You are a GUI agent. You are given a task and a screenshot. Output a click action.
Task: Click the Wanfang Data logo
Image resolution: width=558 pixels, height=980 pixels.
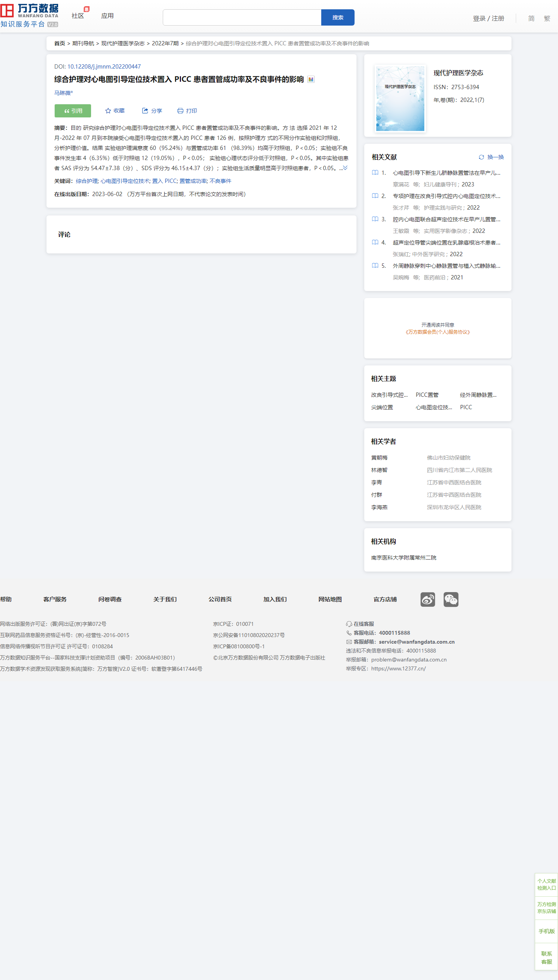29,16
